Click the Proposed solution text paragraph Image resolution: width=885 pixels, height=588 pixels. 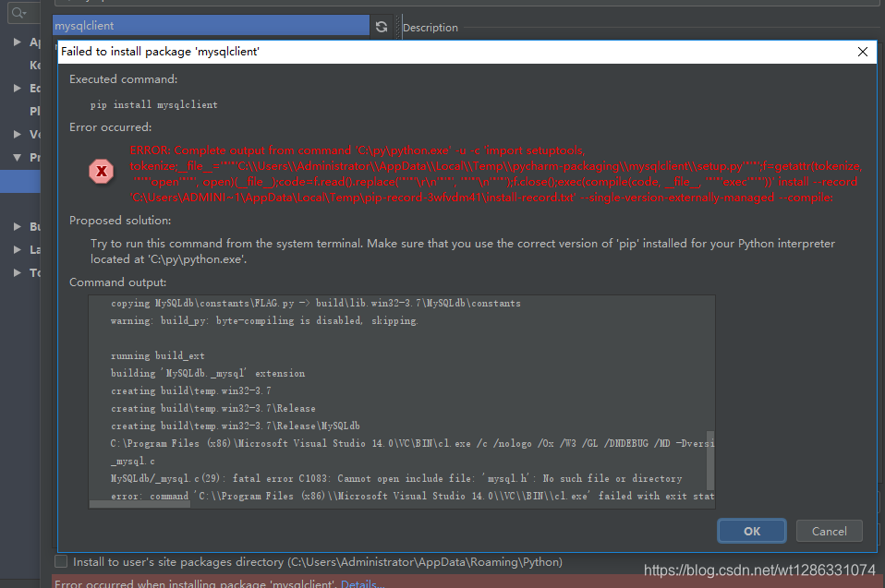point(462,251)
